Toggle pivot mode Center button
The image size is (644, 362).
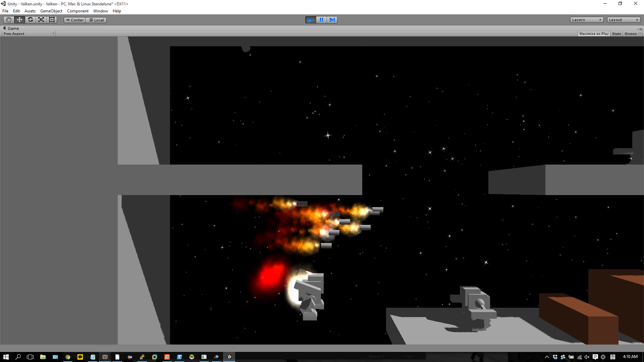point(75,20)
